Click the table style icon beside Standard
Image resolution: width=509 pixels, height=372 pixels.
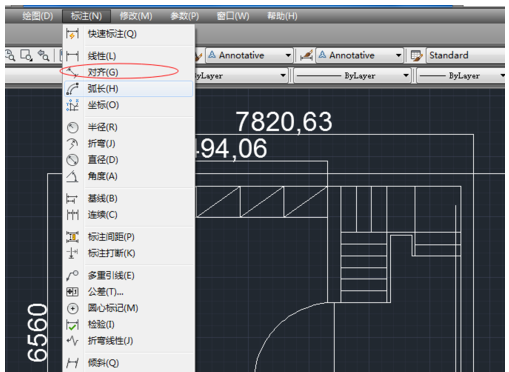[416, 55]
